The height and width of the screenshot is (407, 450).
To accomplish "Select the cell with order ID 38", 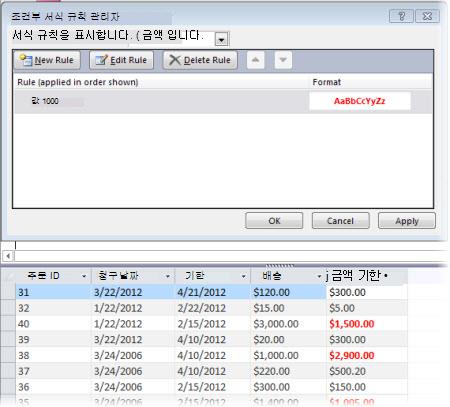I will click(53, 355).
